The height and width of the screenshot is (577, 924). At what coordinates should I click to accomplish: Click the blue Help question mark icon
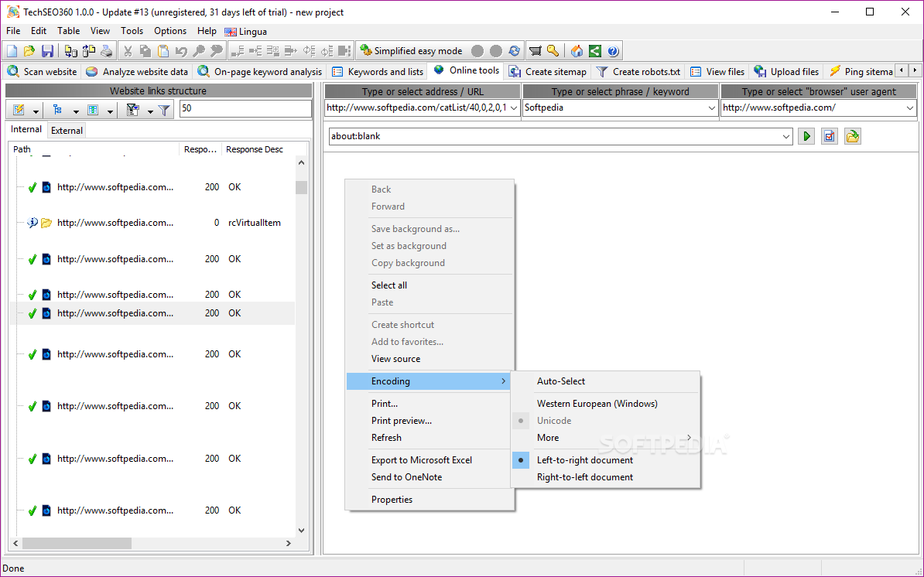click(613, 51)
